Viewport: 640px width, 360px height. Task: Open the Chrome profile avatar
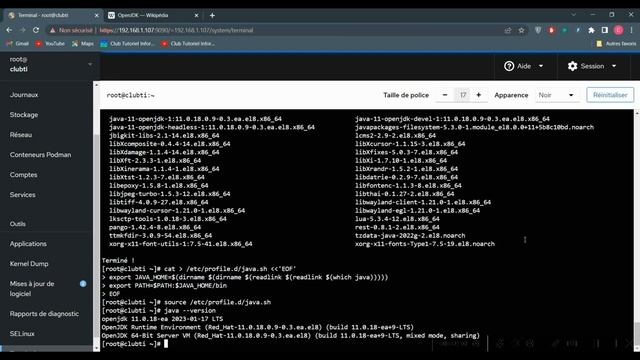pyautogui.click(x=618, y=30)
